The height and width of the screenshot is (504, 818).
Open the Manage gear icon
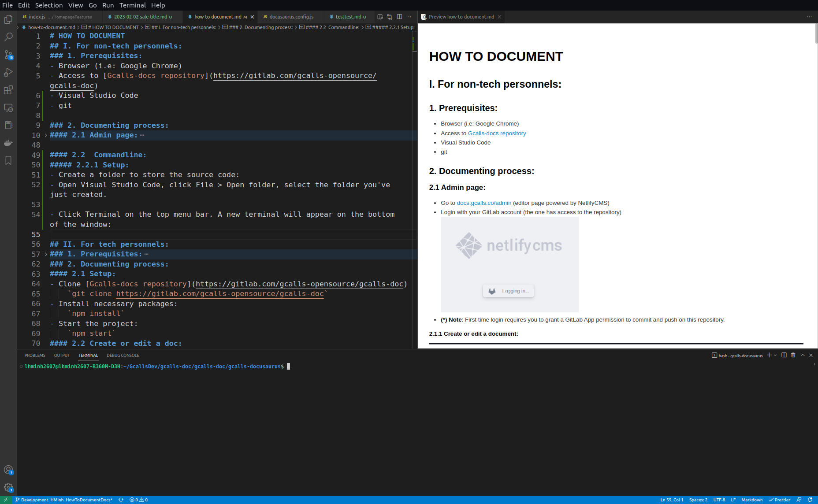coord(8,487)
